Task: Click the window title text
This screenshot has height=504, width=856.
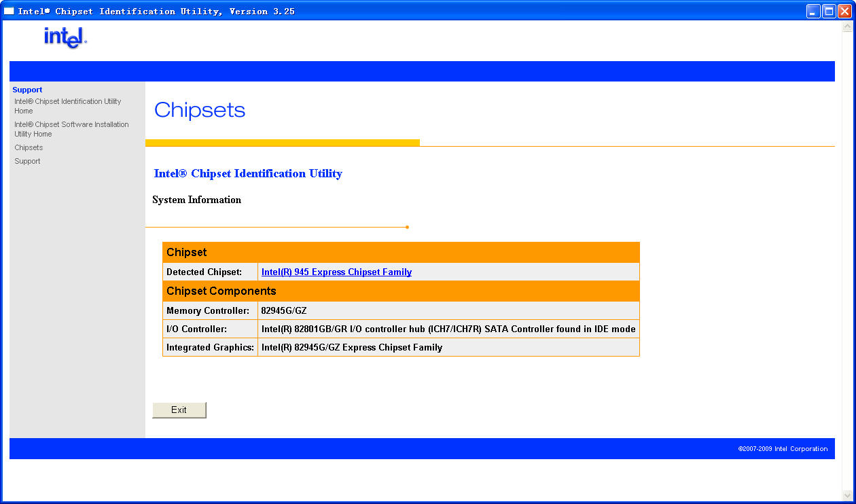Action: tap(156, 12)
